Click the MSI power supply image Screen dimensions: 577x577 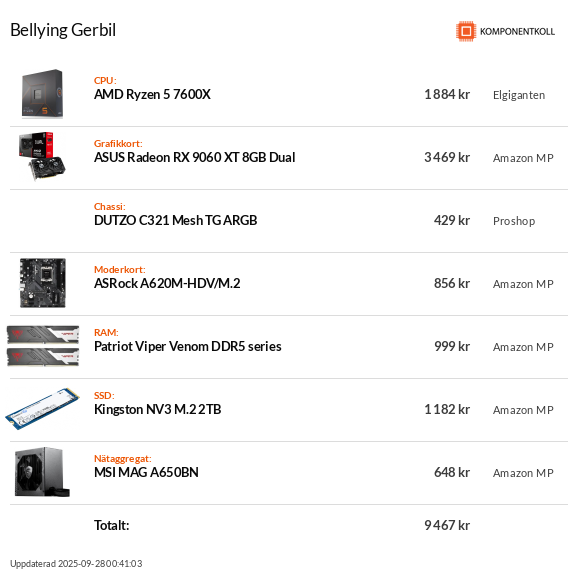point(42,472)
